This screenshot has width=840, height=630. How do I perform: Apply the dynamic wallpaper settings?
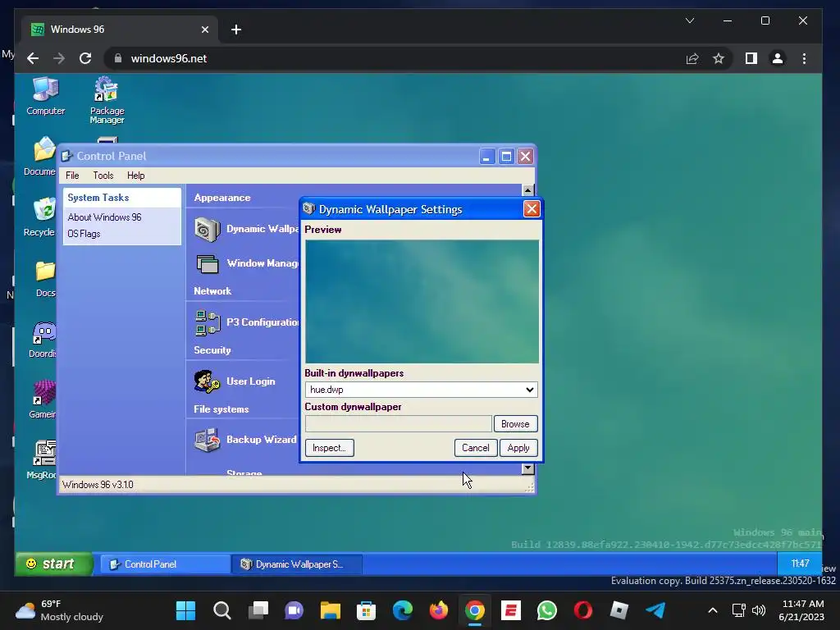point(518,448)
